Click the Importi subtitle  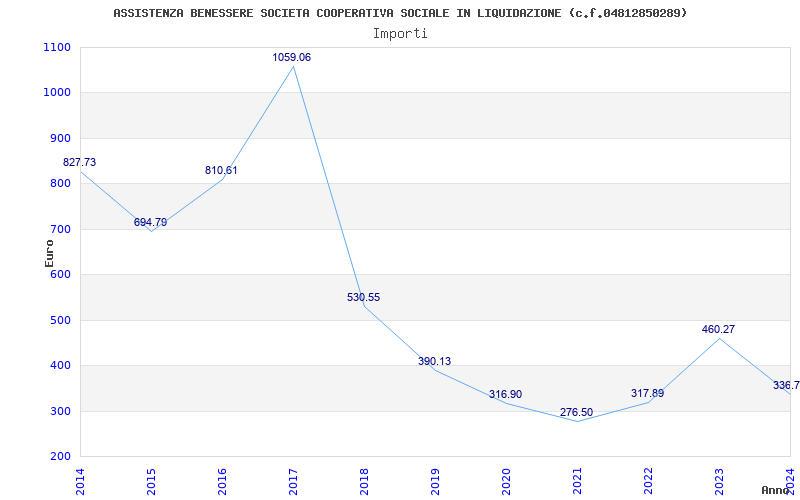pos(400,34)
